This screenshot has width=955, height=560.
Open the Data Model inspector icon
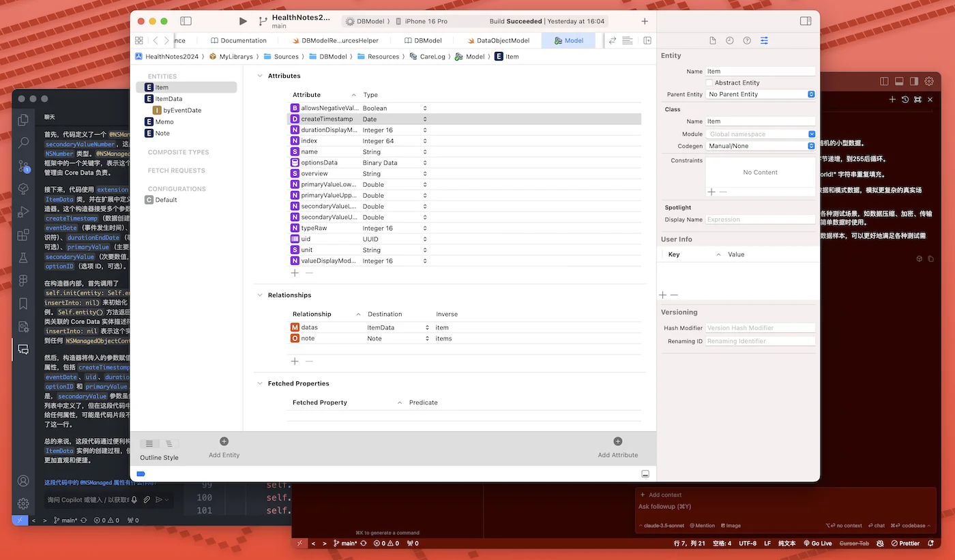pyautogui.click(x=764, y=41)
